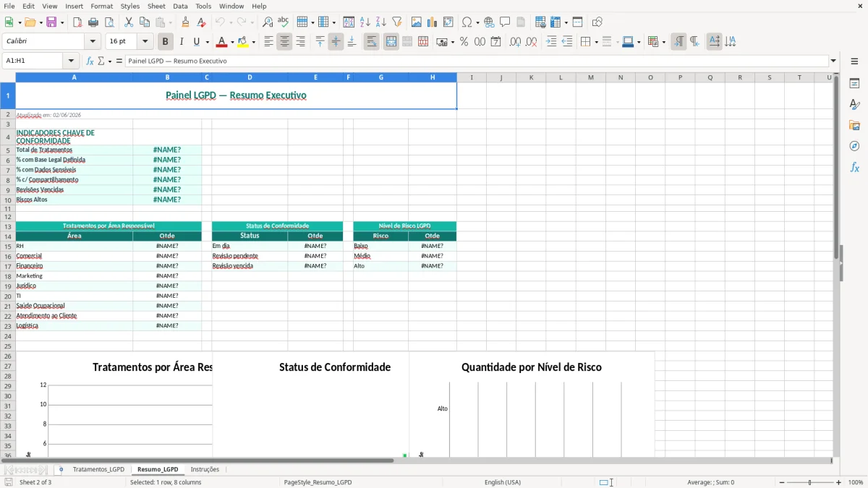Toggle Italic formatting button
Image resolution: width=868 pixels, height=488 pixels.
pyautogui.click(x=182, y=42)
